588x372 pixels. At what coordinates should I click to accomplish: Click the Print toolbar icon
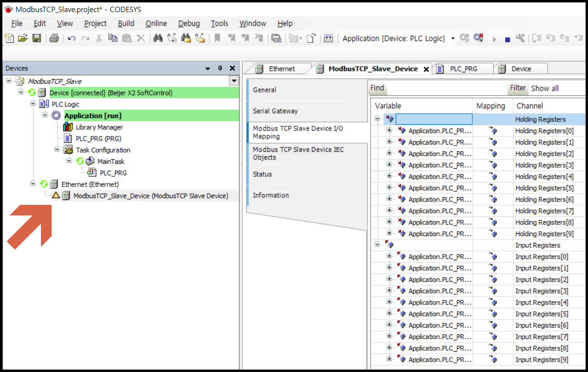coord(54,38)
